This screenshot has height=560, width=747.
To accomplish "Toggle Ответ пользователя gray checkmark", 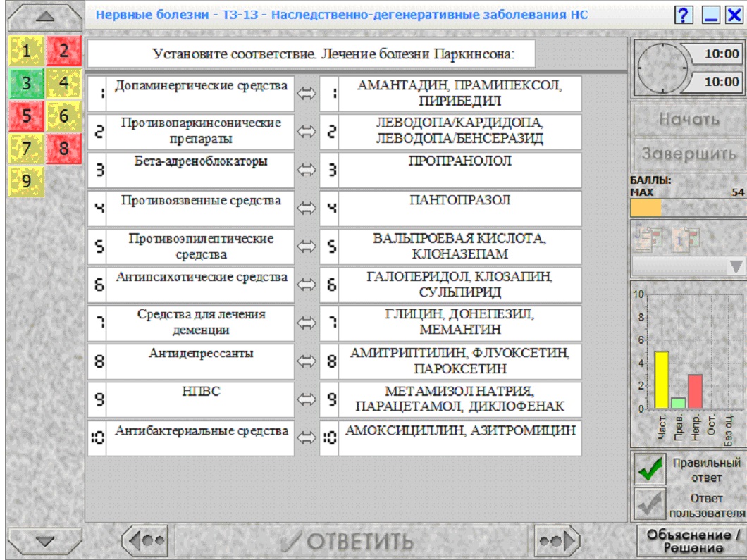I will pos(650,504).
